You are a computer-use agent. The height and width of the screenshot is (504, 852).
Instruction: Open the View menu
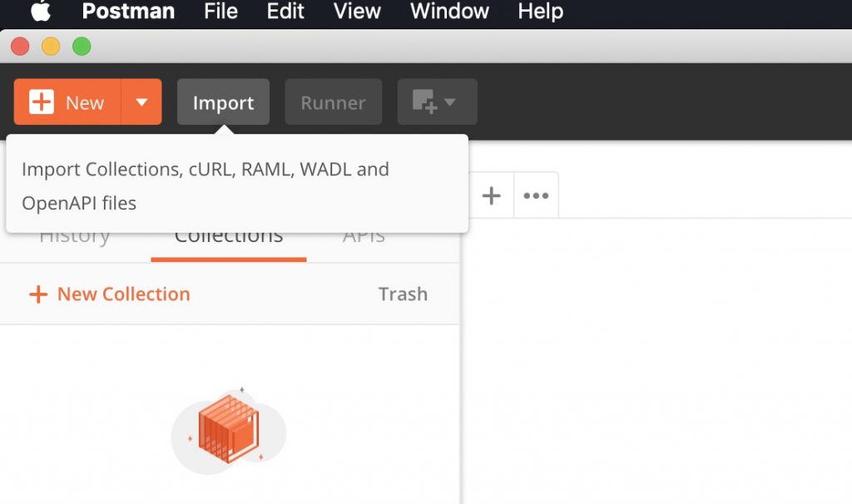click(x=357, y=11)
